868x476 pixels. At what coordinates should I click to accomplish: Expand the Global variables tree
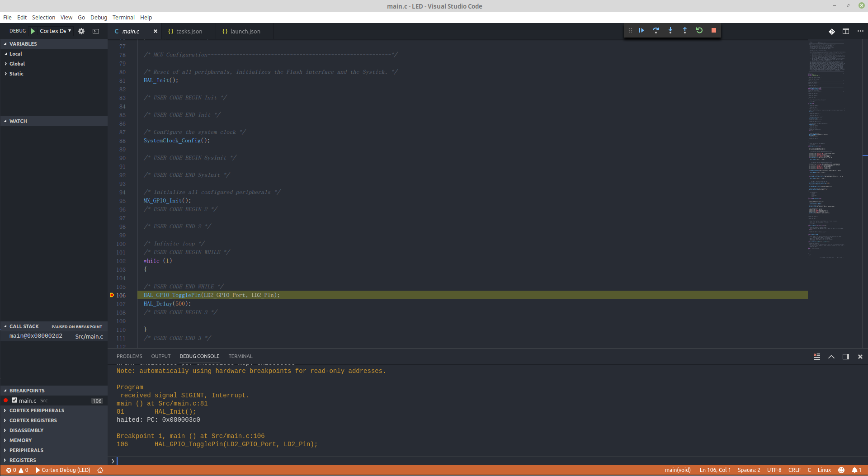(x=17, y=64)
